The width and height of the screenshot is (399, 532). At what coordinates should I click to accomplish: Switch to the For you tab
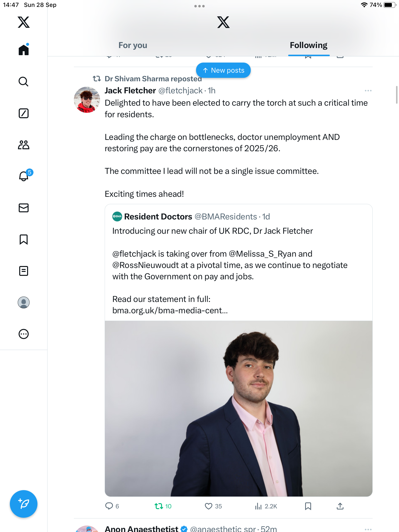tap(133, 45)
